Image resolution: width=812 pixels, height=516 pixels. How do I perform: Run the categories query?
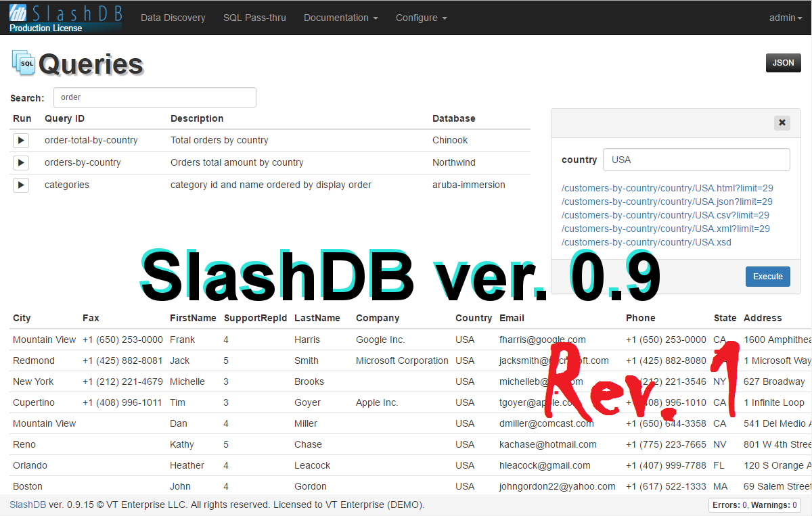pyautogui.click(x=21, y=185)
